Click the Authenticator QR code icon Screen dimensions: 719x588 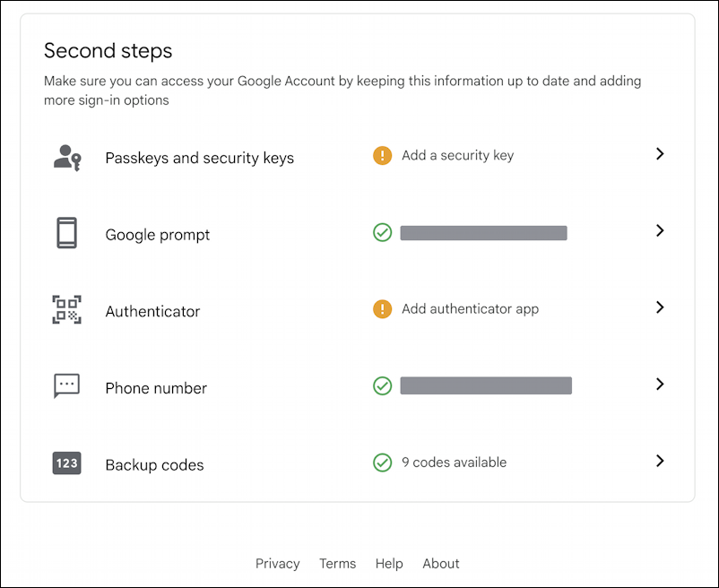click(66, 309)
